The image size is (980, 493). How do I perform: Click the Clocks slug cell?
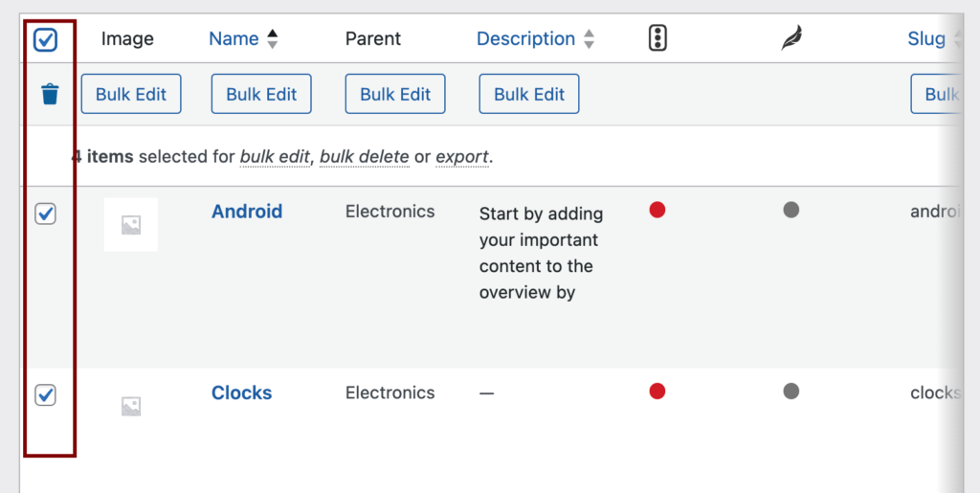tap(936, 392)
